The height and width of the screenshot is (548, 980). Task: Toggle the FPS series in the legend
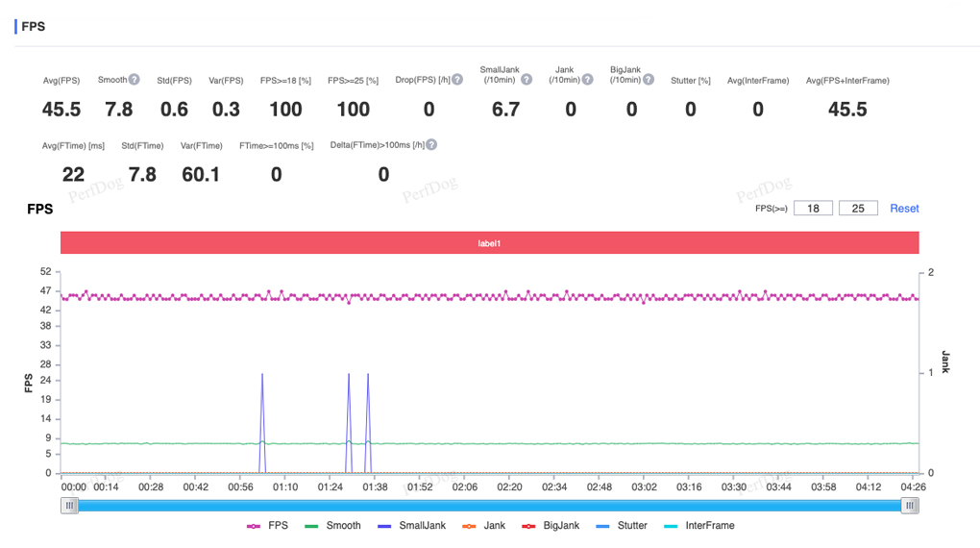click(267, 526)
